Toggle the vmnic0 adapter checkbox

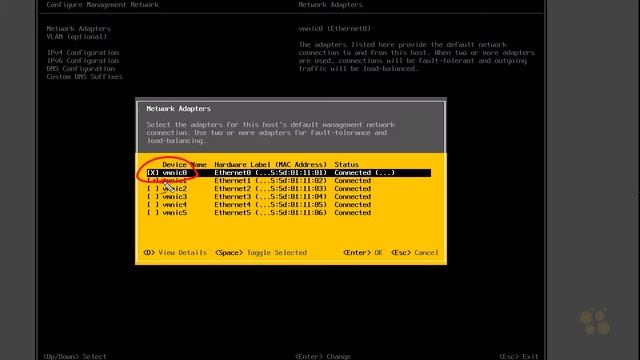tap(153, 173)
